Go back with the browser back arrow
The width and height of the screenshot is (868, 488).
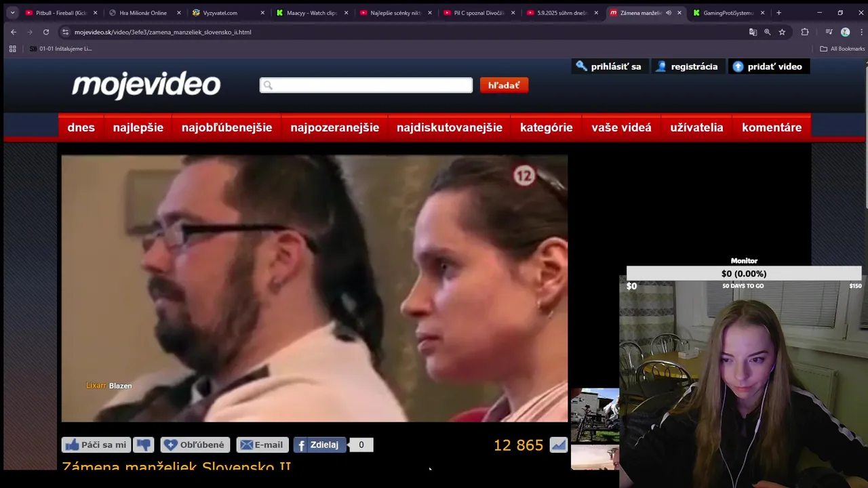pos(13,32)
